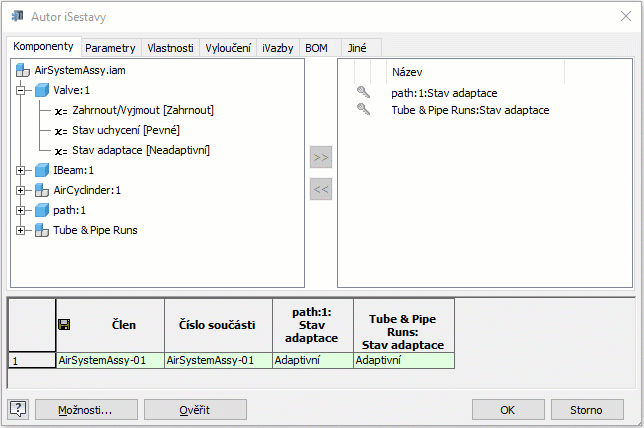Open the Vyloučení tab
The image size is (644, 428).
click(228, 48)
